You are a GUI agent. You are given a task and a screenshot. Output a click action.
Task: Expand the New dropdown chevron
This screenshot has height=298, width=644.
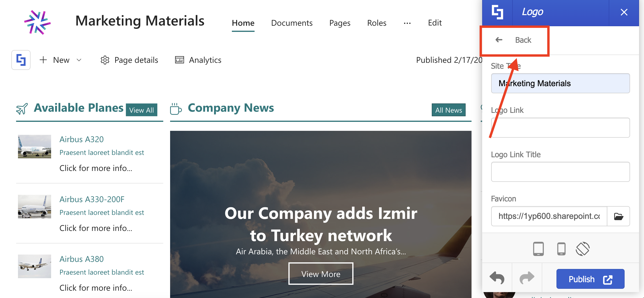(79, 60)
